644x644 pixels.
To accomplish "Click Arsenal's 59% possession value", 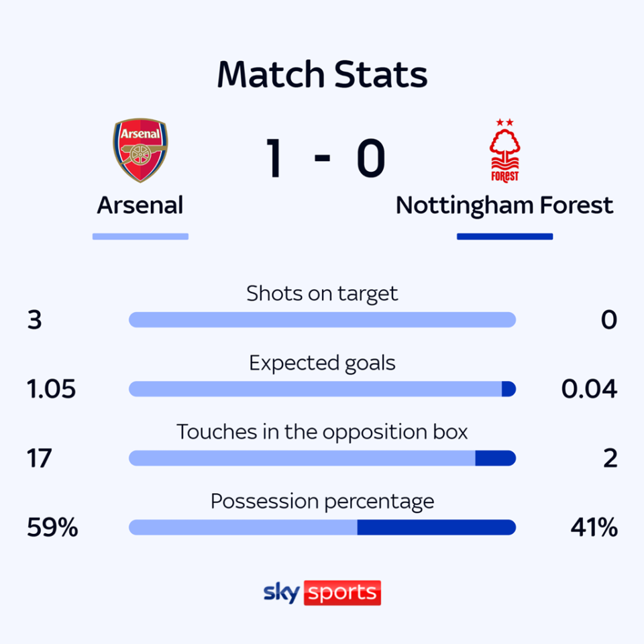I will click(52, 528).
